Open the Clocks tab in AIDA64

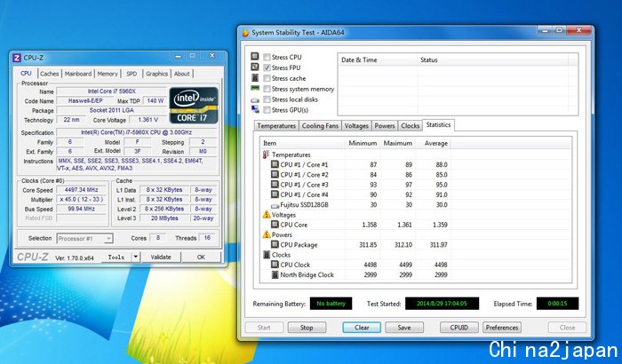click(411, 126)
